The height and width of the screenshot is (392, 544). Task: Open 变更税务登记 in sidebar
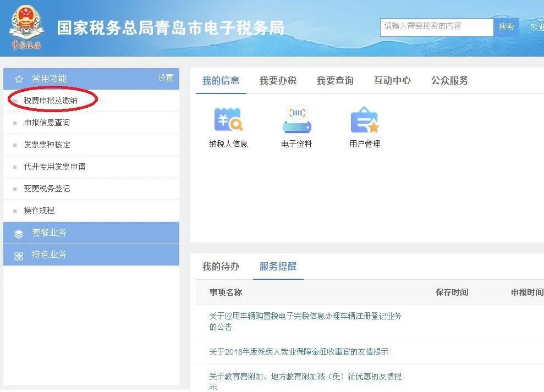coord(91,189)
